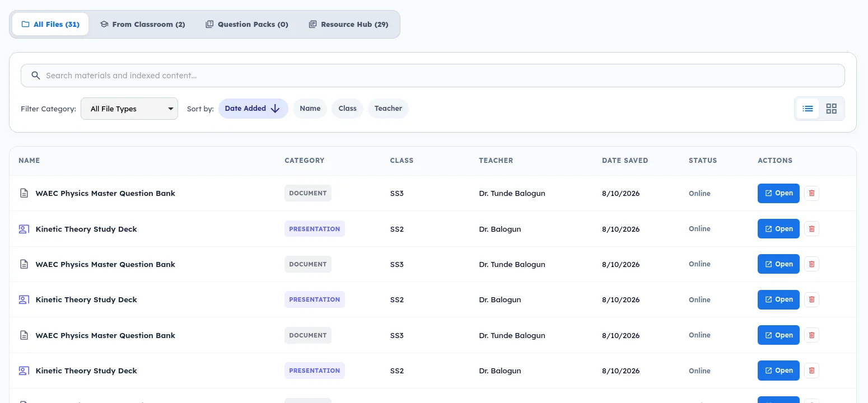Click the DATE SAVED column header
The image size is (868, 403).
pos(625,161)
